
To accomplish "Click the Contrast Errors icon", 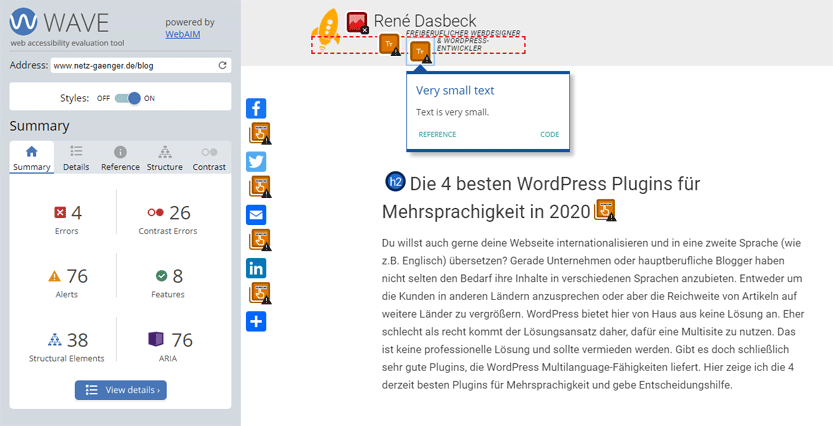I will [156, 212].
